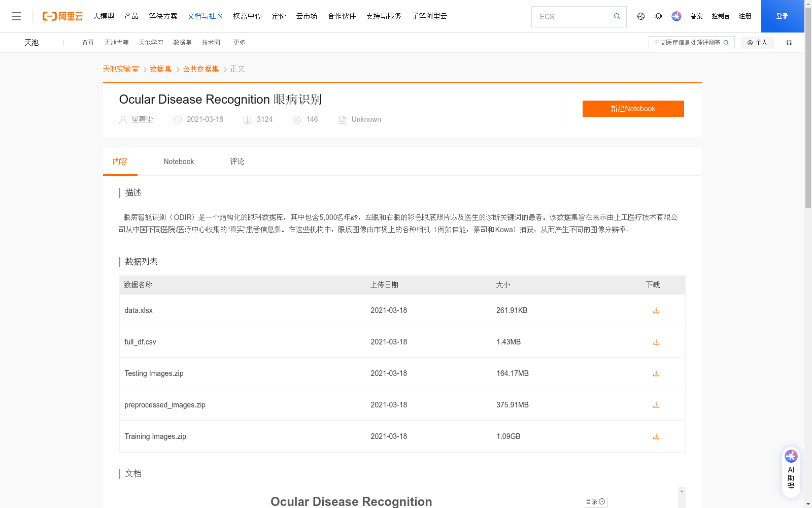Open the 解决方案 menu
The height and width of the screenshot is (508, 812).
[163, 16]
